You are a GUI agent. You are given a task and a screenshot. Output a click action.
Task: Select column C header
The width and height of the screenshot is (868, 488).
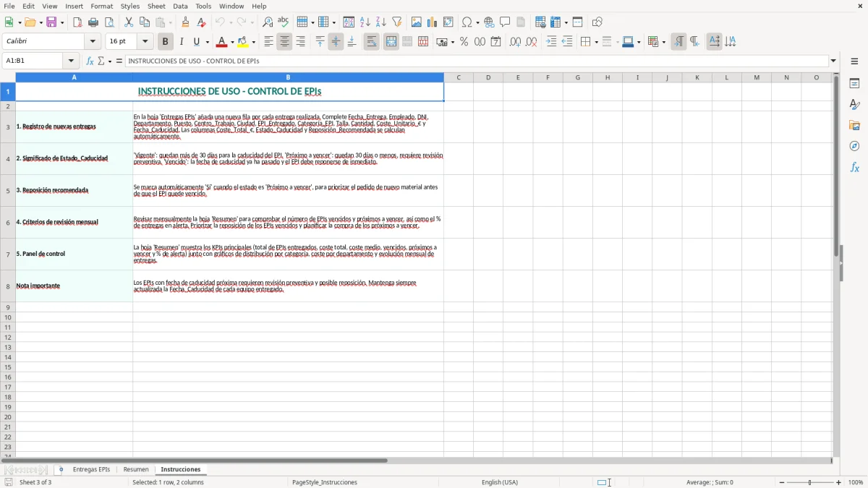[x=459, y=77]
